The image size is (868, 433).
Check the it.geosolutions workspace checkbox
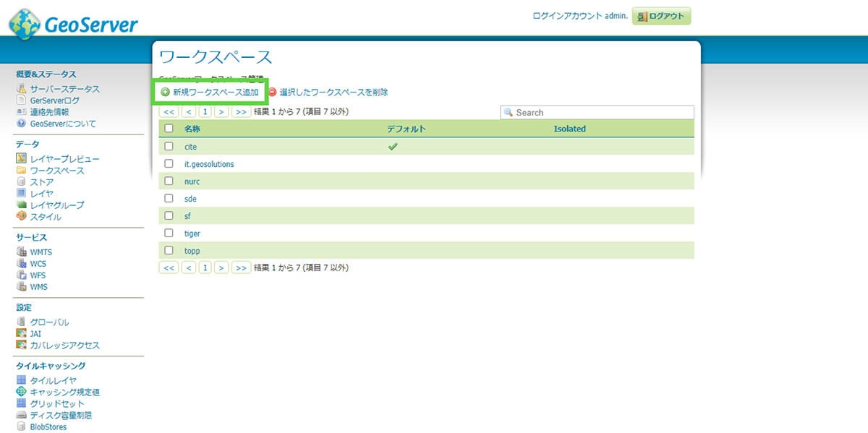click(169, 163)
